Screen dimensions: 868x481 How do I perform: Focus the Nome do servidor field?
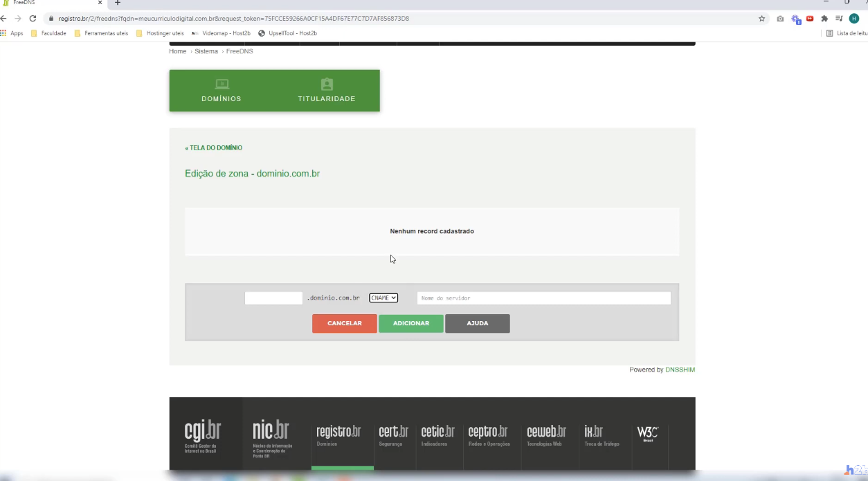click(543, 298)
